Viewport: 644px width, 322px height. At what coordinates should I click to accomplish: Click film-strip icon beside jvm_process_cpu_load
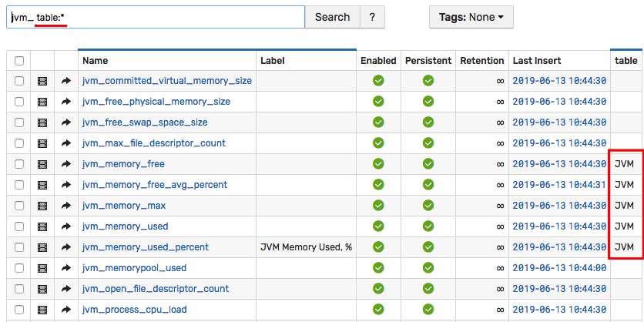tap(42, 310)
